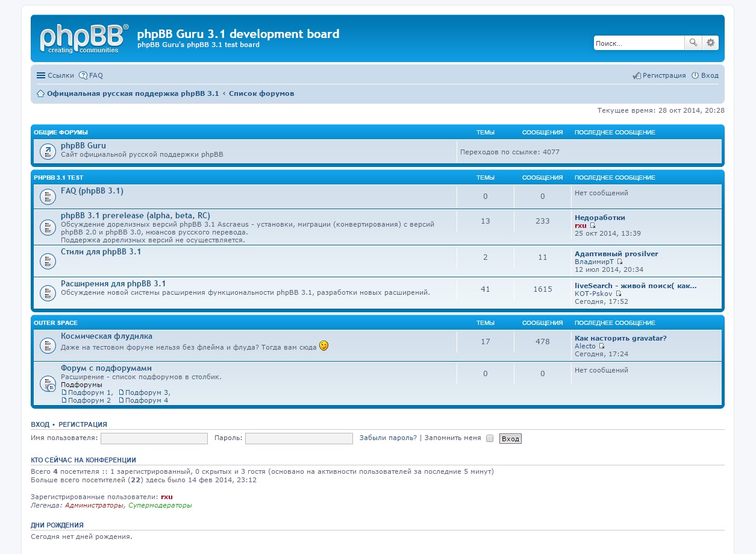
Task: Open the Подфорум 4 subforum
Action: [x=144, y=400]
